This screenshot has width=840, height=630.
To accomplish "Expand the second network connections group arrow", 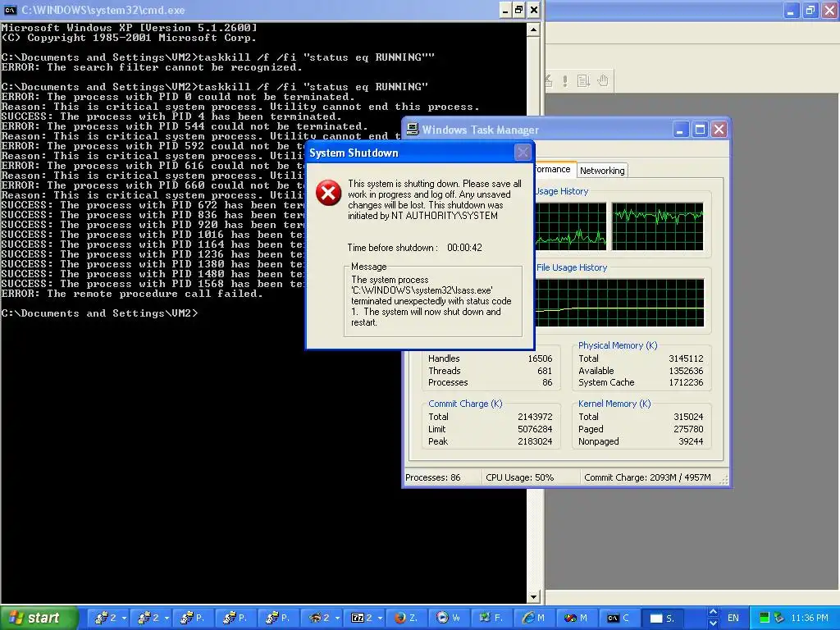I will tap(167, 618).
